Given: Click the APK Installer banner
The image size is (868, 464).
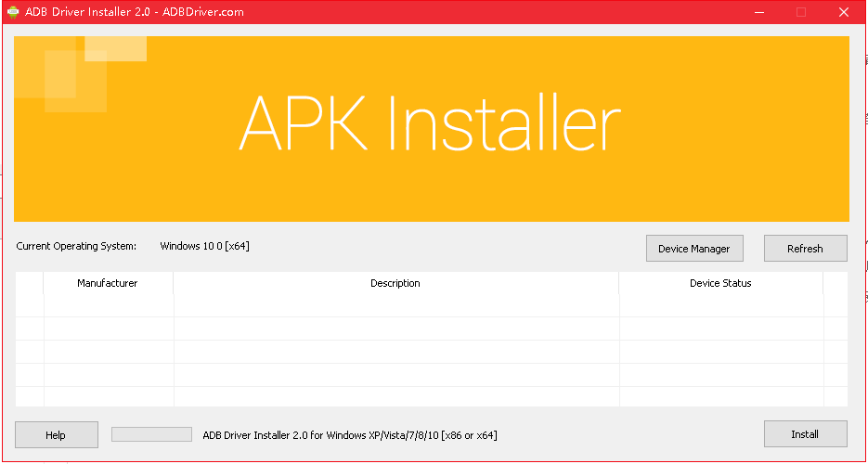Looking at the screenshot, I should (432, 129).
